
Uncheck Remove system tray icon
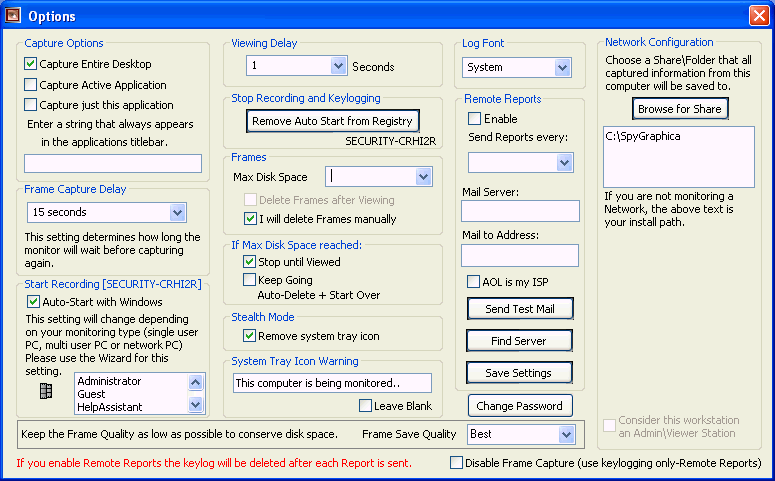pyautogui.click(x=250, y=336)
